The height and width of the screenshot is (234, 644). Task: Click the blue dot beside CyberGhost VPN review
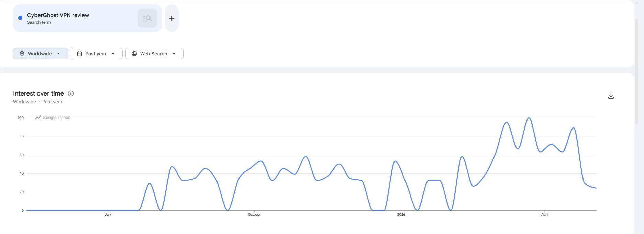click(20, 18)
